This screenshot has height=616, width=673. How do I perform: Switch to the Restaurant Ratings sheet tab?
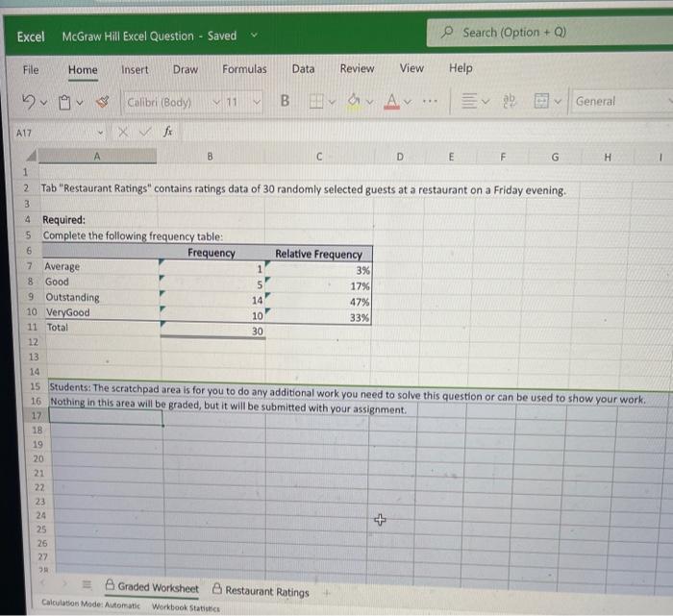[x=261, y=591]
